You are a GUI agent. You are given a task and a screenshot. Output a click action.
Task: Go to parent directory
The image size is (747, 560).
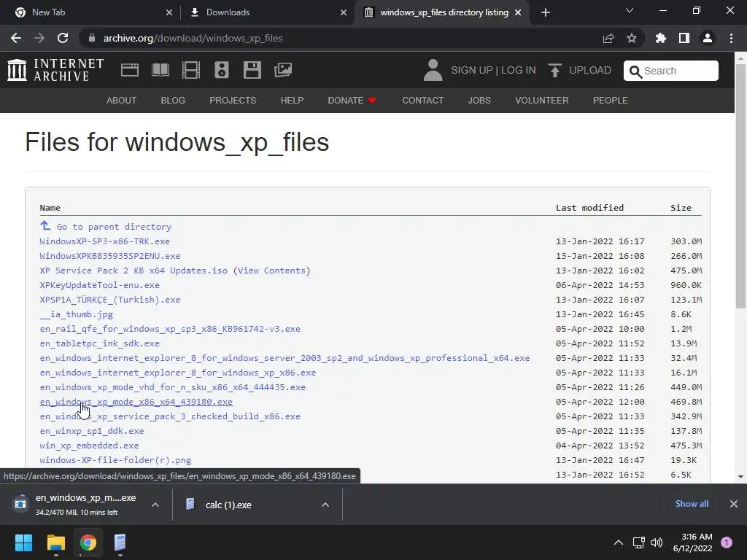coord(114,227)
